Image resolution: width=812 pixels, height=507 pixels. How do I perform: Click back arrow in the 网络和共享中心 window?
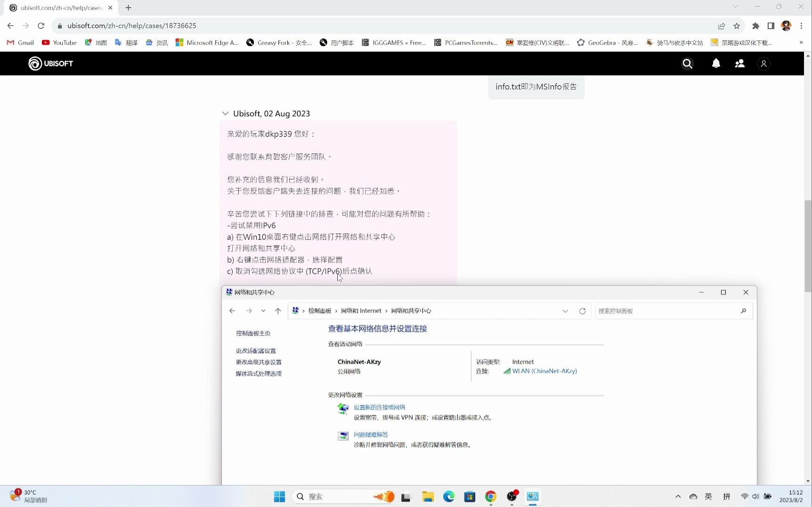point(232,311)
